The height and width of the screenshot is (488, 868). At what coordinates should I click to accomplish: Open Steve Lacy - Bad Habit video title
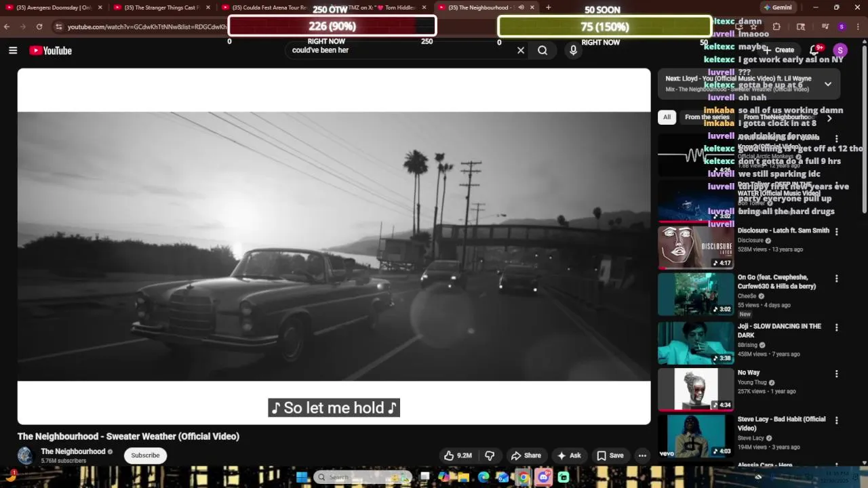(x=781, y=424)
